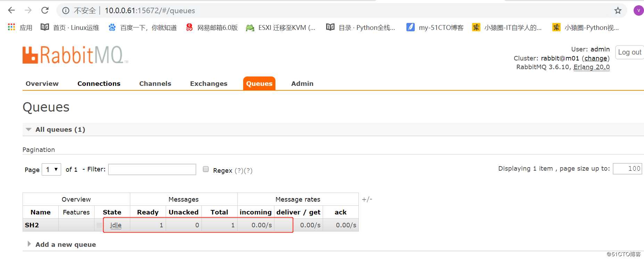Reload the page with the refresh icon

tap(45, 10)
